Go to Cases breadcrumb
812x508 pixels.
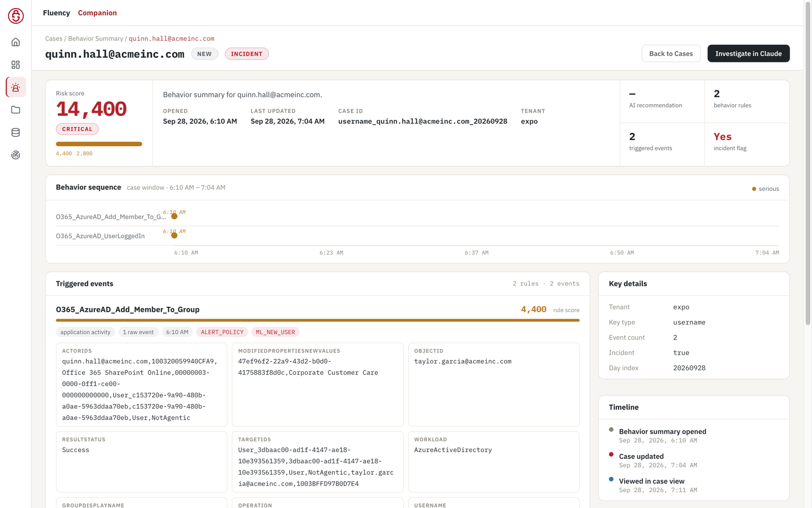[x=54, y=39]
